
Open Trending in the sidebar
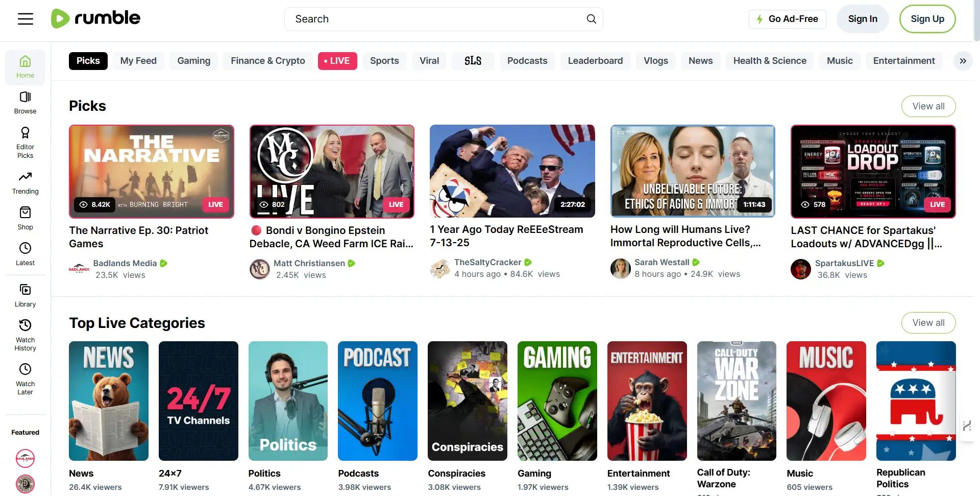coord(25,183)
